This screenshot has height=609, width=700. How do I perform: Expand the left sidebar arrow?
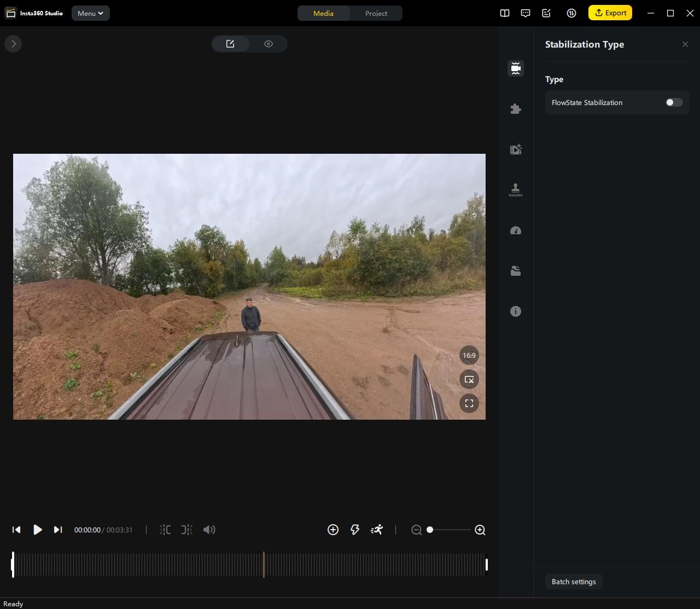pyautogui.click(x=13, y=44)
